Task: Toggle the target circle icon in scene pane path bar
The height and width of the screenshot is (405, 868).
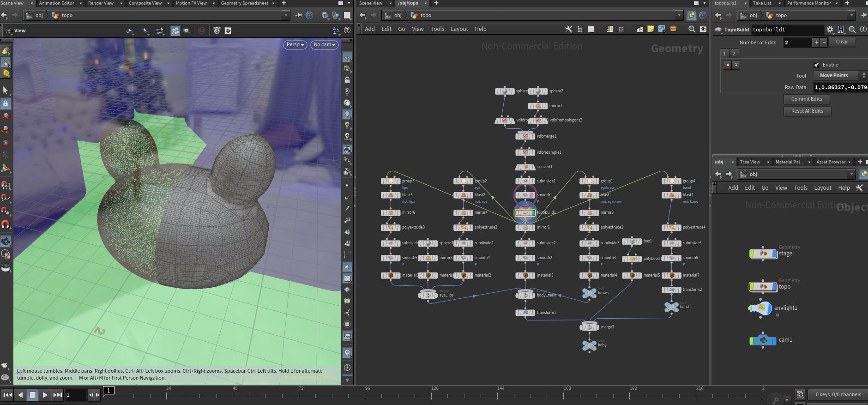Action: [x=309, y=15]
